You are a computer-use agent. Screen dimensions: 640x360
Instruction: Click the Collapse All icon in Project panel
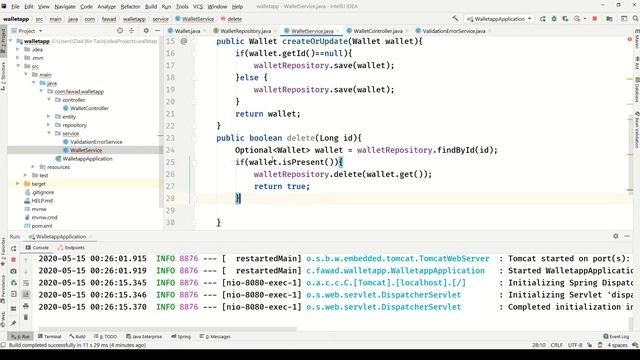click(x=131, y=31)
